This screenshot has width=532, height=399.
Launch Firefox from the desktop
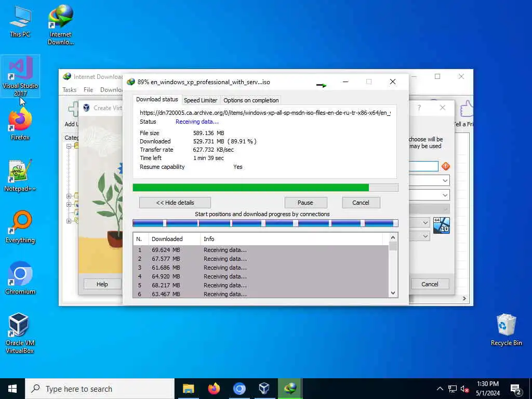click(20, 124)
